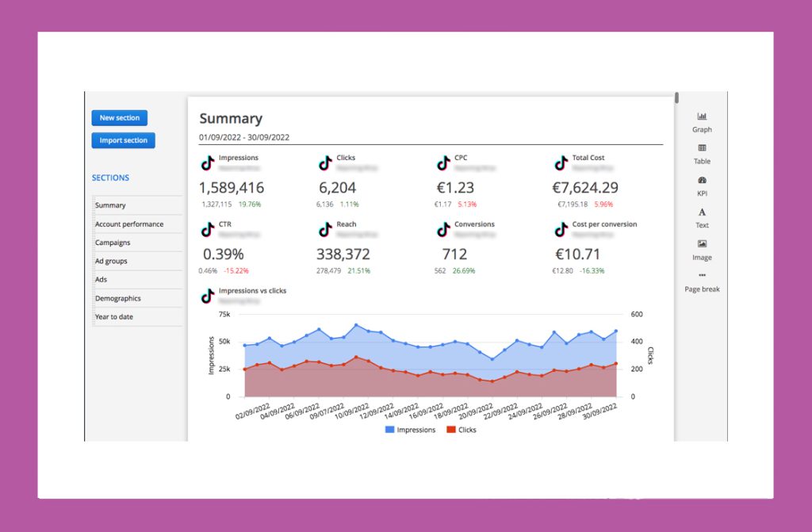Insert an Image widget from sidebar
812x532 pixels.
pos(702,244)
